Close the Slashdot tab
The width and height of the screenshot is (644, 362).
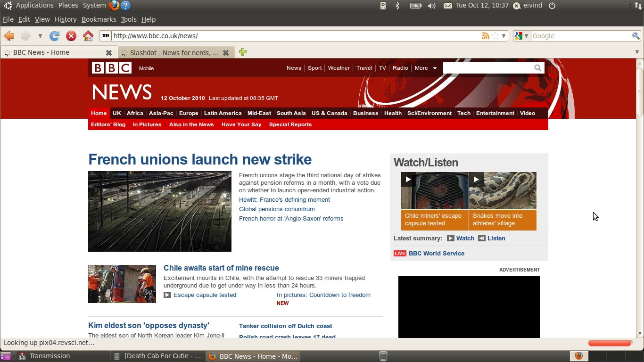point(226,53)
